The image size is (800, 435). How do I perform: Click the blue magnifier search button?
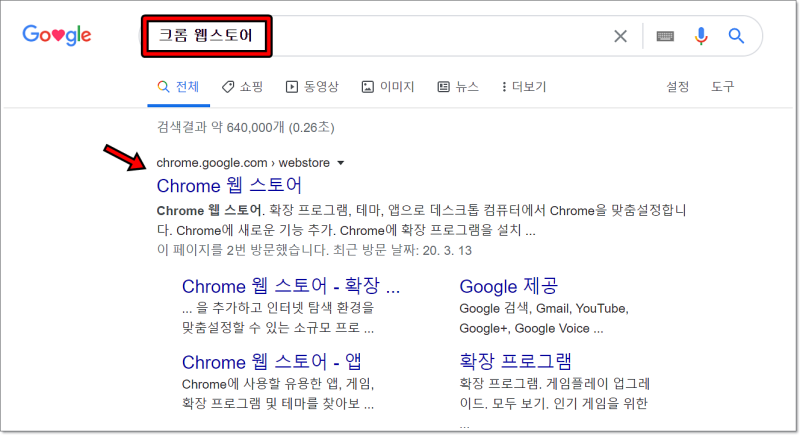(x=736, y=36)
